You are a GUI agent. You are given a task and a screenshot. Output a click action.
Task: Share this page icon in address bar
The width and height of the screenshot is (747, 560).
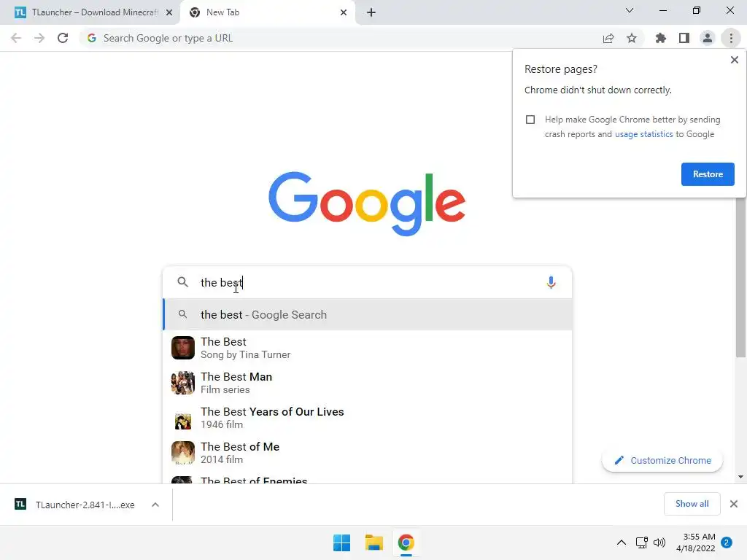pyautogui.click(x=608, y=38)
